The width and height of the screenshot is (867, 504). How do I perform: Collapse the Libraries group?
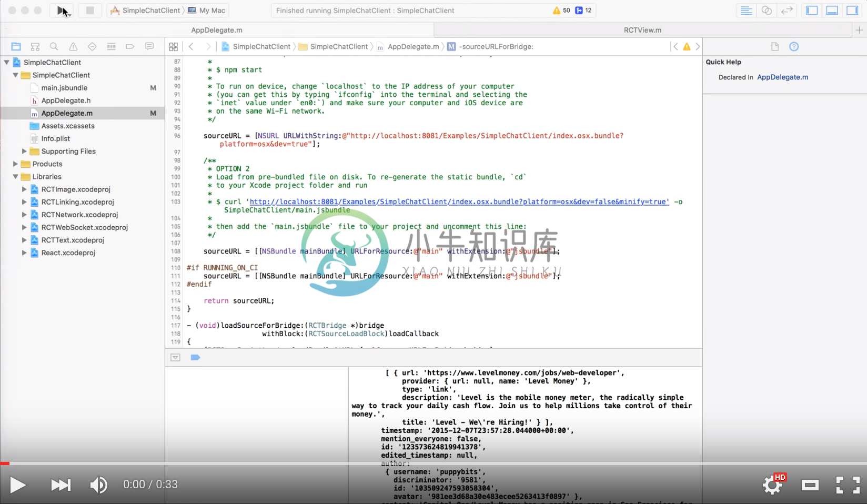coord(15,177)
